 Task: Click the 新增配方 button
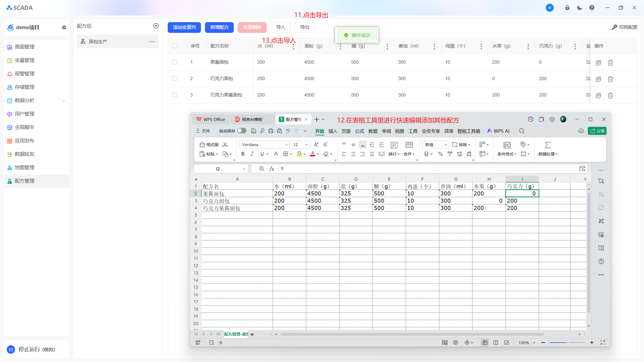coord(219,27)
